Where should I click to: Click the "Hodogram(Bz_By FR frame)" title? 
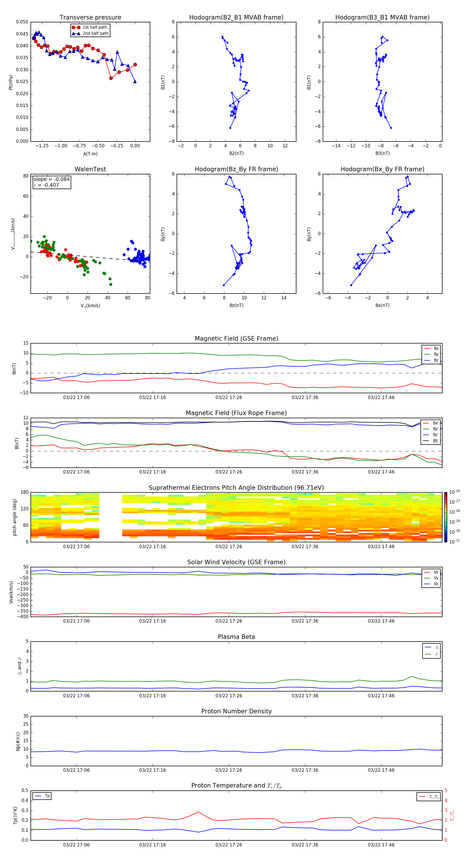[x=236, y=169]
